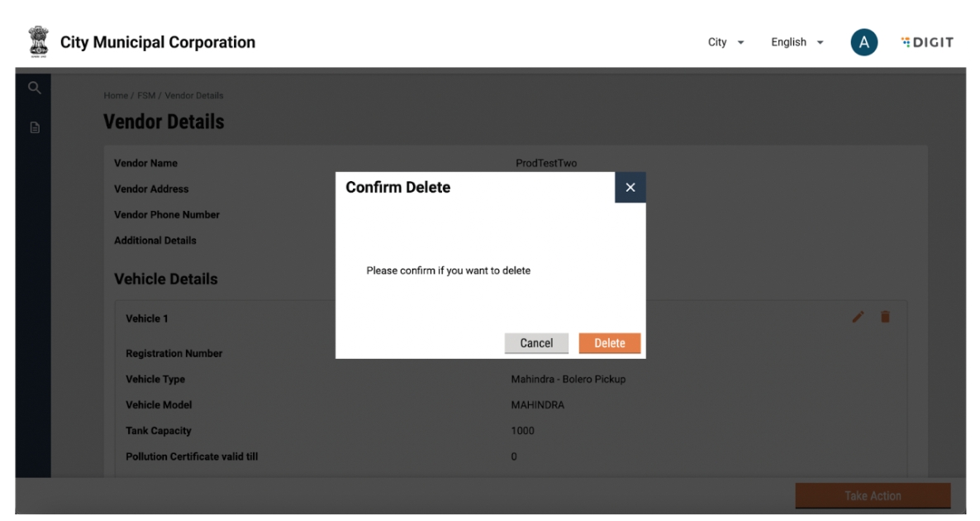Close the Confirm Delete dialog with X
Screen dimensions: 980x521
[x=630, y=188]
